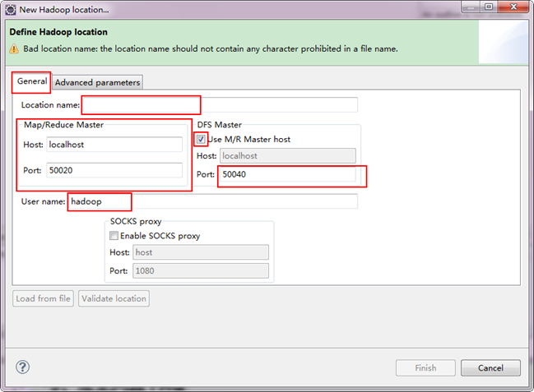
Task: Click the Load from file button
Action: point(43,298)
